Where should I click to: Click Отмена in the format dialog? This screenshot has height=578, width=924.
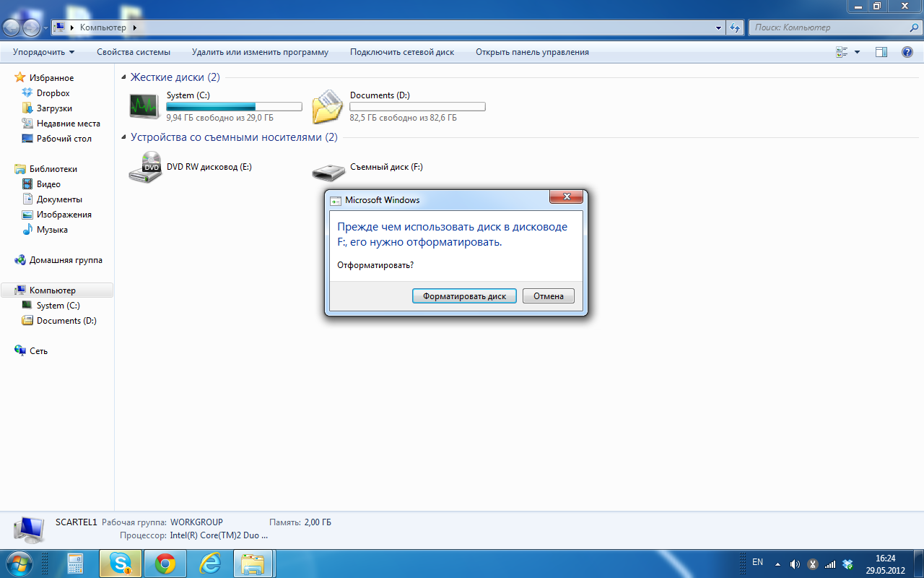click(x=549, y=296)
